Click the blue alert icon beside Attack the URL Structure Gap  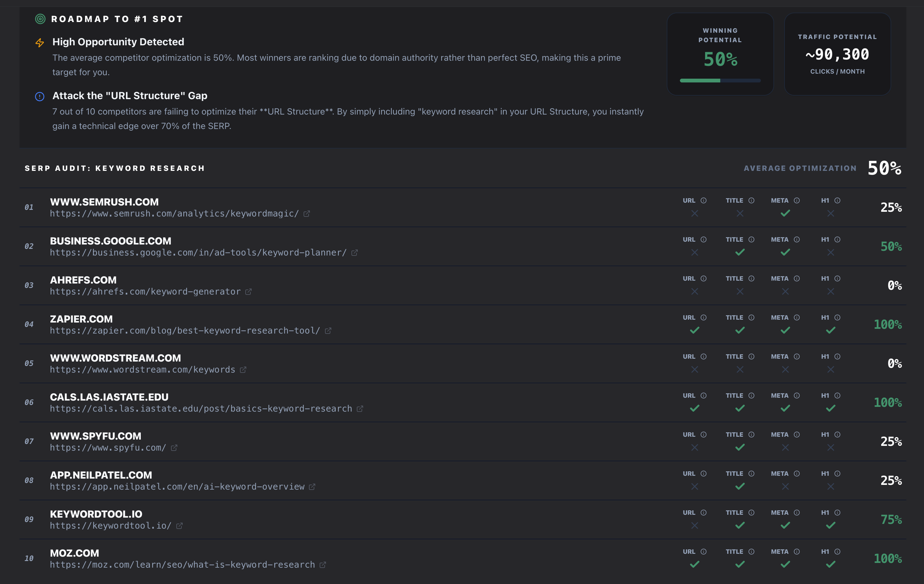pos(39,96)
